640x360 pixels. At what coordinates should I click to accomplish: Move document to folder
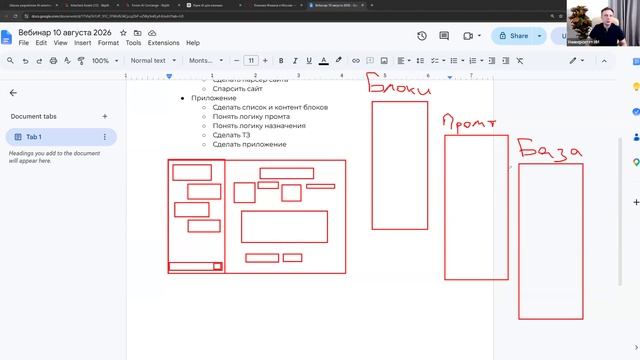coord(138,33)
